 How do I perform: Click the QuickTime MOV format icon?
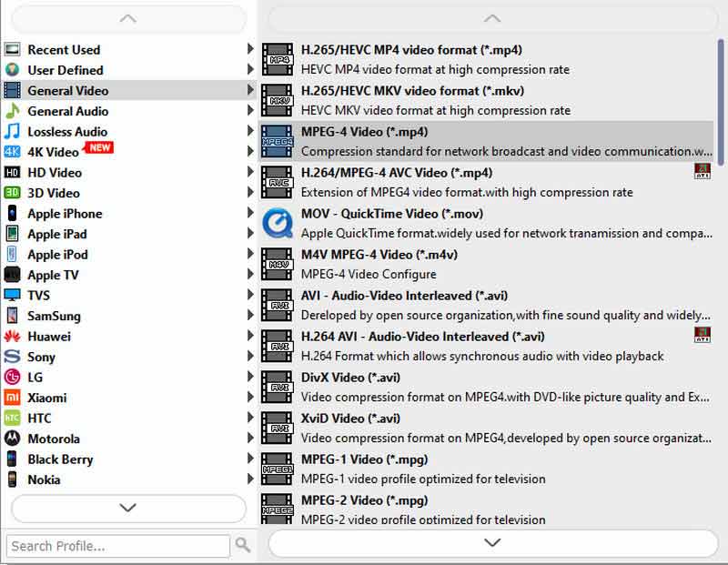point(277,223)
